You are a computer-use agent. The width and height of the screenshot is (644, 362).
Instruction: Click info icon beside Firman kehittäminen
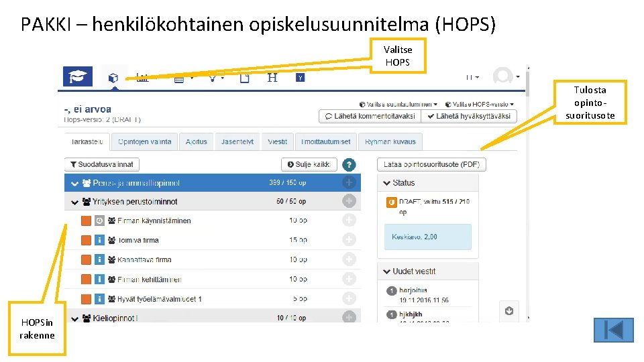tap(99, 279)
